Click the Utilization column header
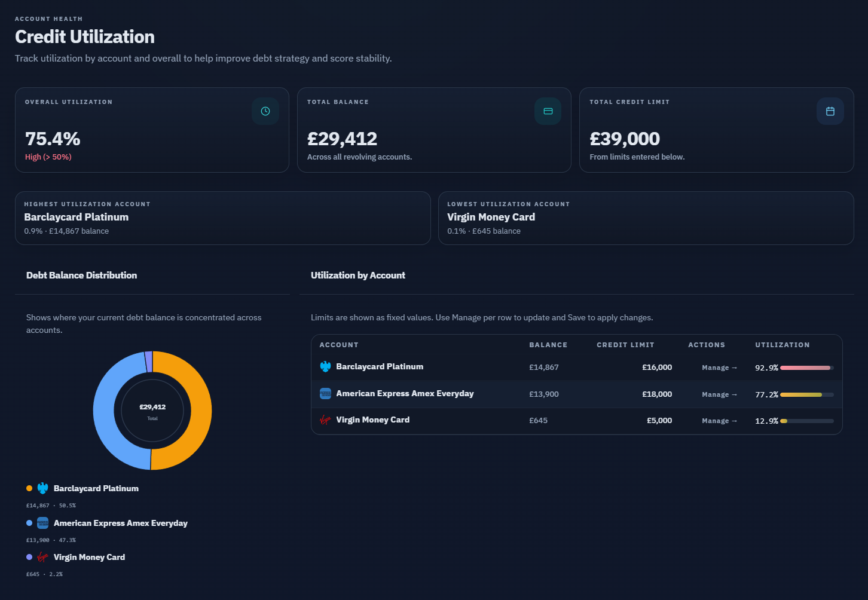868x600 pixels. [783, 345]
